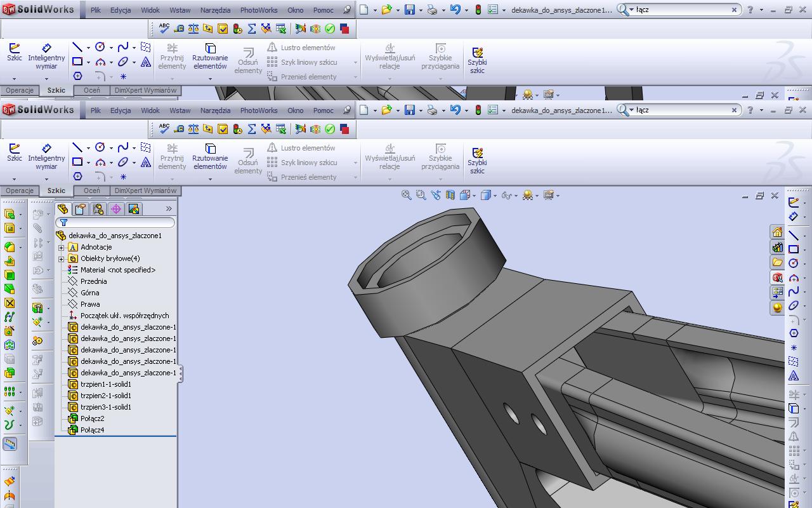Open the Plik menu in the front window
The width and height of the screenshot is (812, 508).
click(x=96, y=110)
